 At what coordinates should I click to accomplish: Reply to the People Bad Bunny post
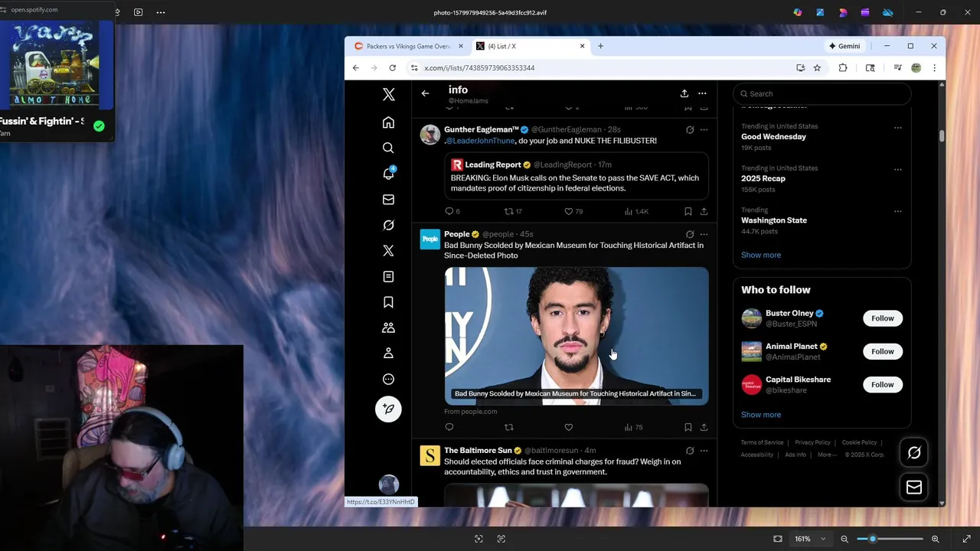coord(449,428)
